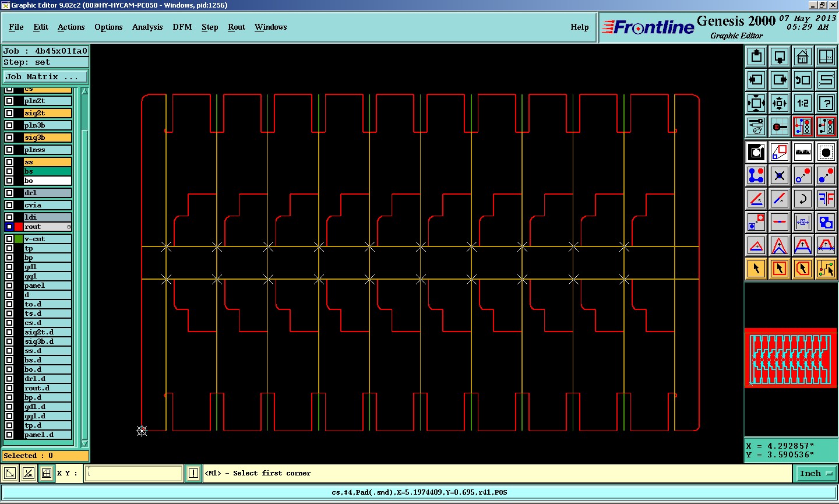Click the X Y coordinate input field
Image resolution: width=839 pixels, height=504 pixels.
(x=134, y=473)
